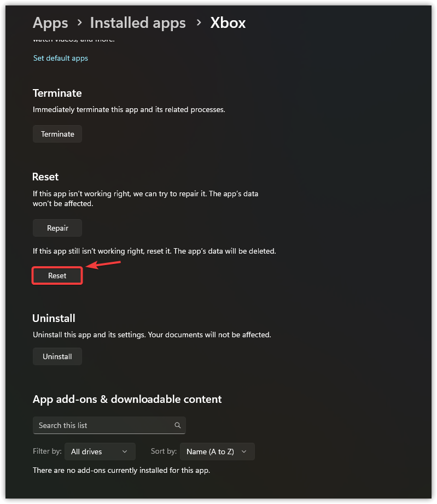Click the arrow on the All drives dropdown
The height and width of the screenshot is (504, 437).
[x=125, y=452]
